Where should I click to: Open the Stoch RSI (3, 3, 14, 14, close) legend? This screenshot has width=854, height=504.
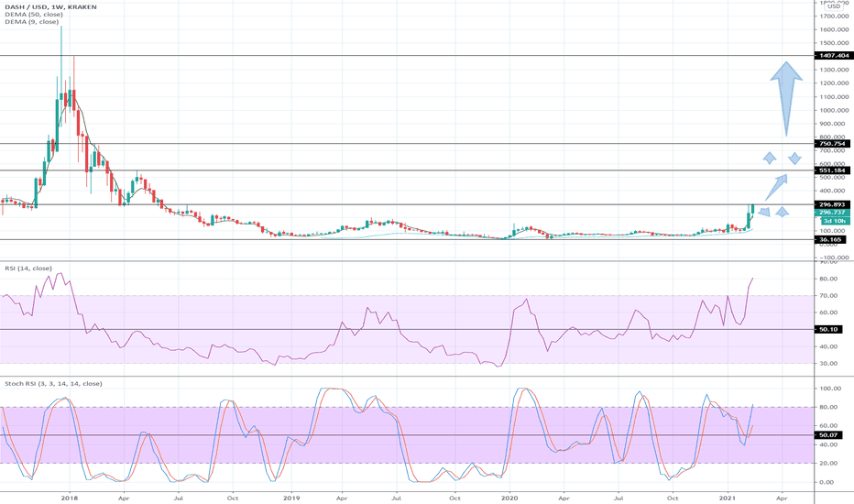click(x=53, y=384)
